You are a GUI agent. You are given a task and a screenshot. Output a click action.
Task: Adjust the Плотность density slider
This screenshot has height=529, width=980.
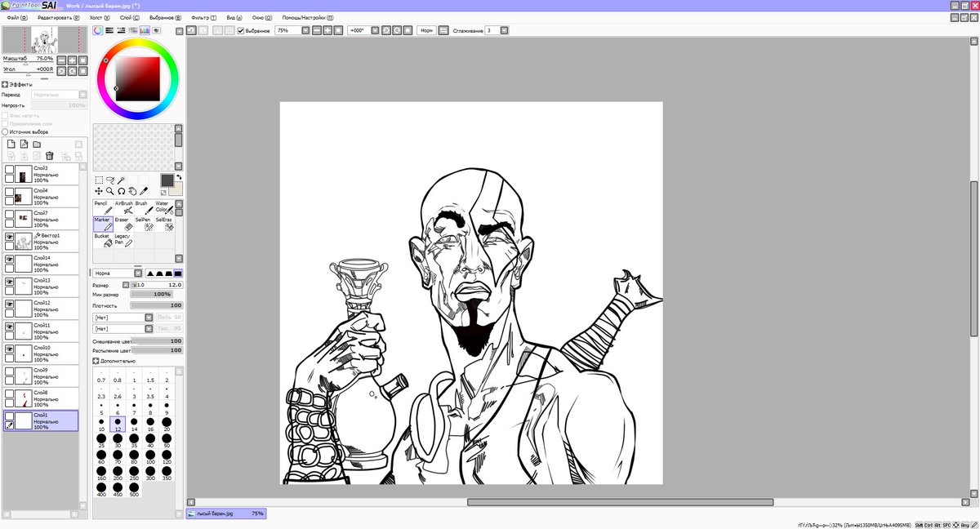pos(157,305)
